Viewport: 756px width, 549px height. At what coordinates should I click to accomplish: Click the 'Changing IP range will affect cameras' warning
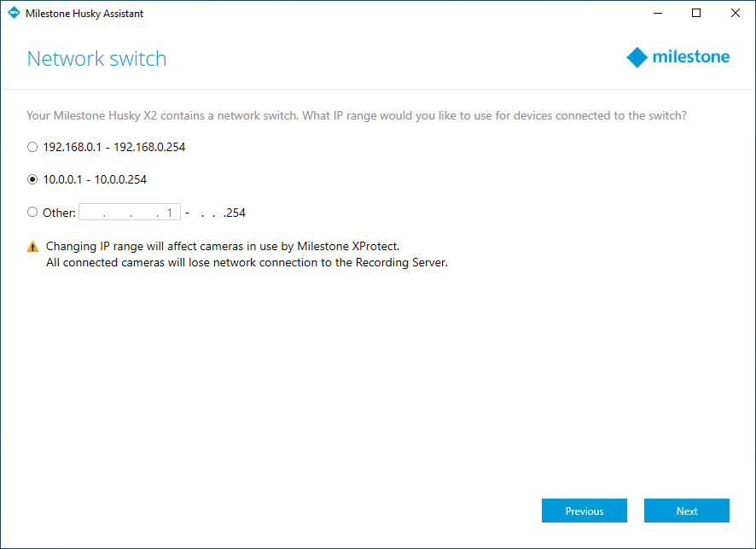coord(223,247)
